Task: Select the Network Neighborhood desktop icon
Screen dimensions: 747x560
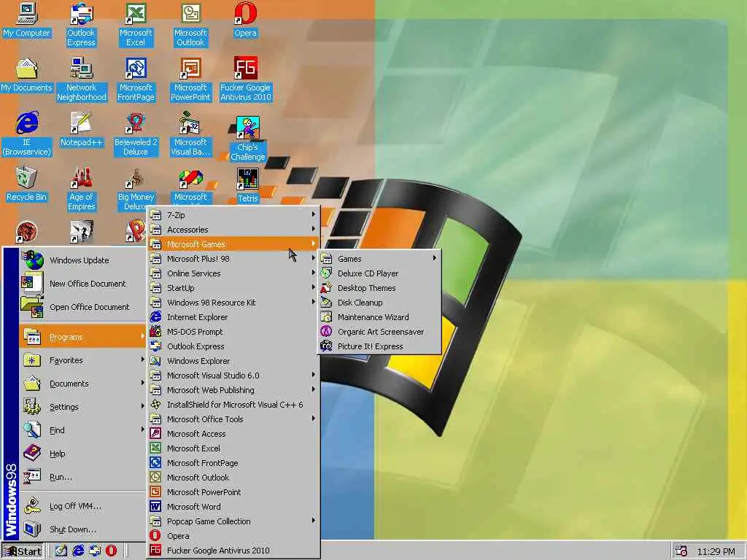Action: click(82, 79)
